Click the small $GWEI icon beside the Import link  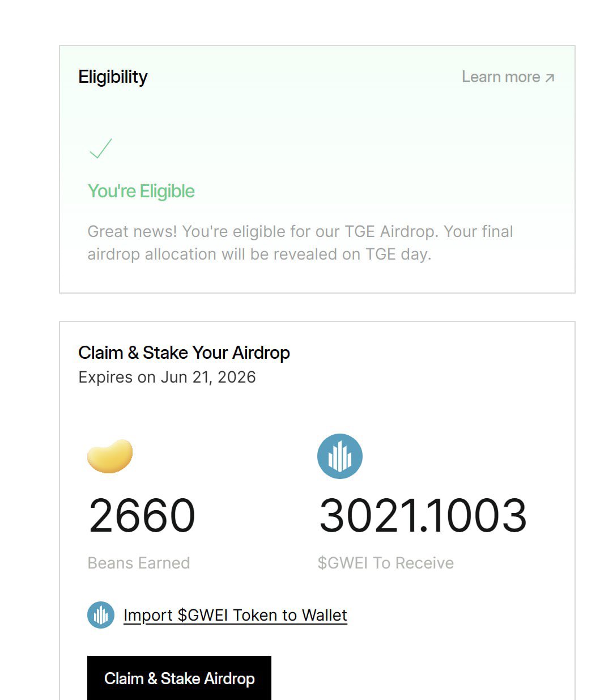(x=101, y=615)
